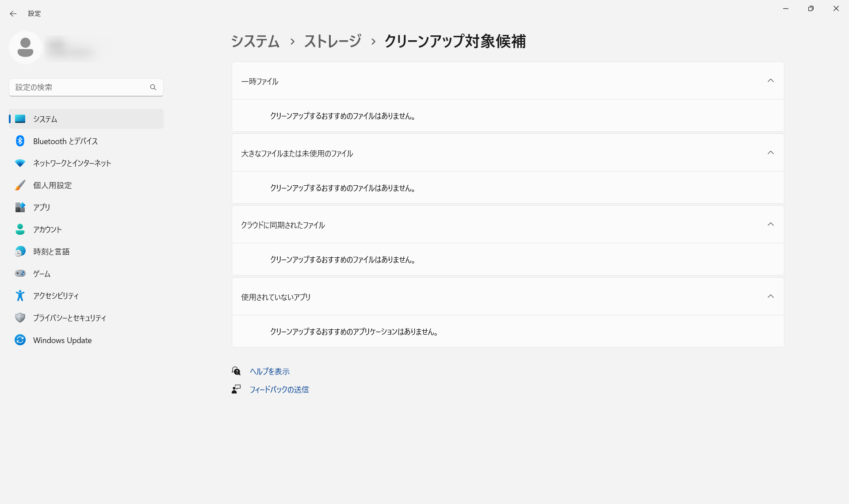The image size is (849, 504).
Task: Click the プライバシーとセキュリティ shield icon
Action: click(x=20, y=317)
